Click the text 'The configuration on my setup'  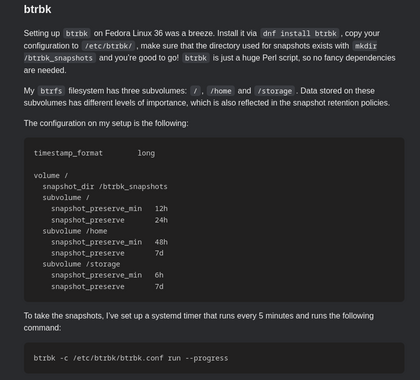point(78,123)
